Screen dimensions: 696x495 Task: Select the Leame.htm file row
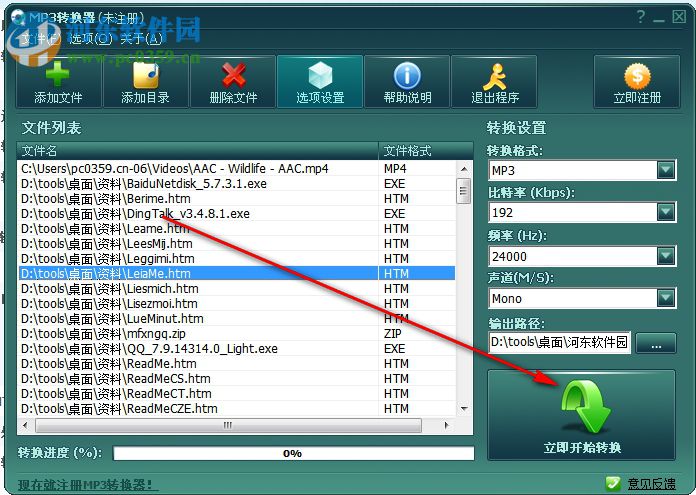click(x=237, y=229)
